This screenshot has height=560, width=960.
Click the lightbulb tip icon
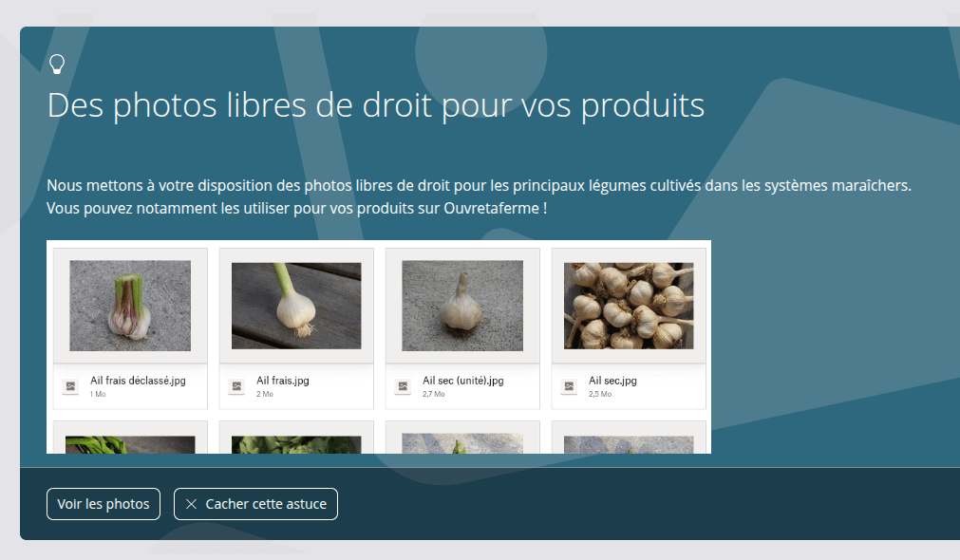pyautogui.click(x=57, y=65)
